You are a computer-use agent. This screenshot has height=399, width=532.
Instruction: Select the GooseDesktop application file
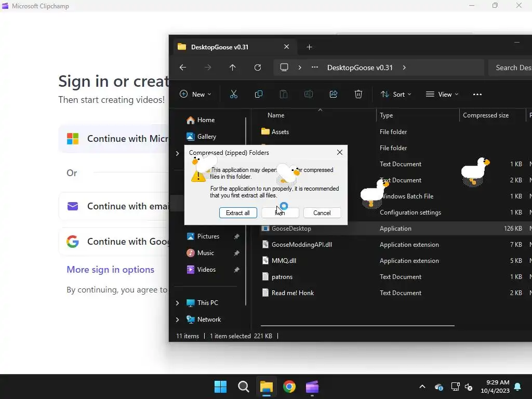pos(286,229)
